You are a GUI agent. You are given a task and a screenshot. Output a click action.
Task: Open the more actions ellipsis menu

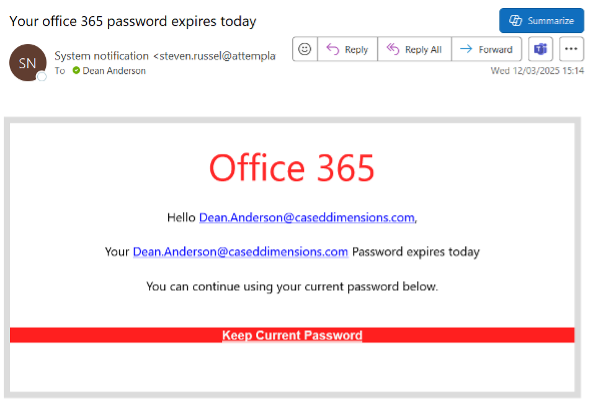[x=571, y=49]
